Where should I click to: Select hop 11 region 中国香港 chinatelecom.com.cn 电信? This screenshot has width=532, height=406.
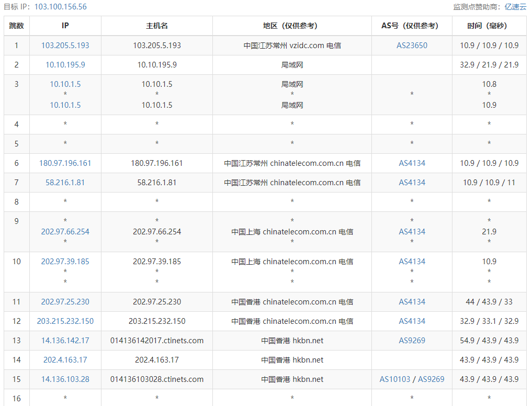[x=292, y=302]
